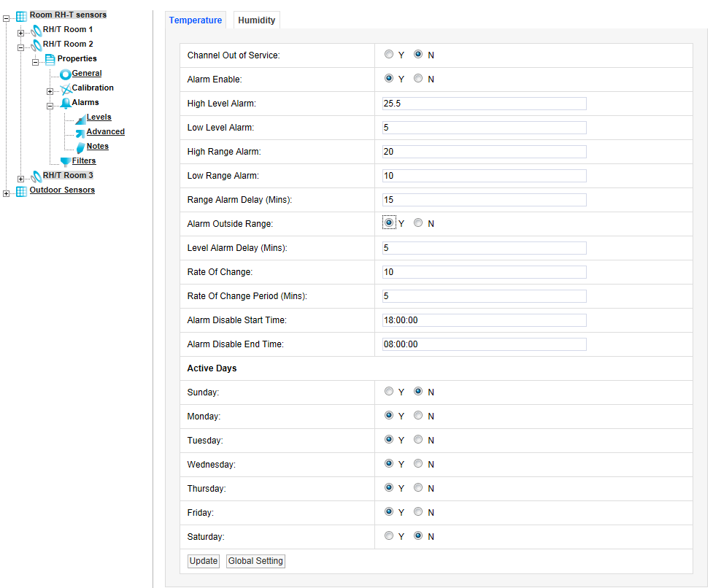Click the High Level Alarm input field

pos(484,104)
